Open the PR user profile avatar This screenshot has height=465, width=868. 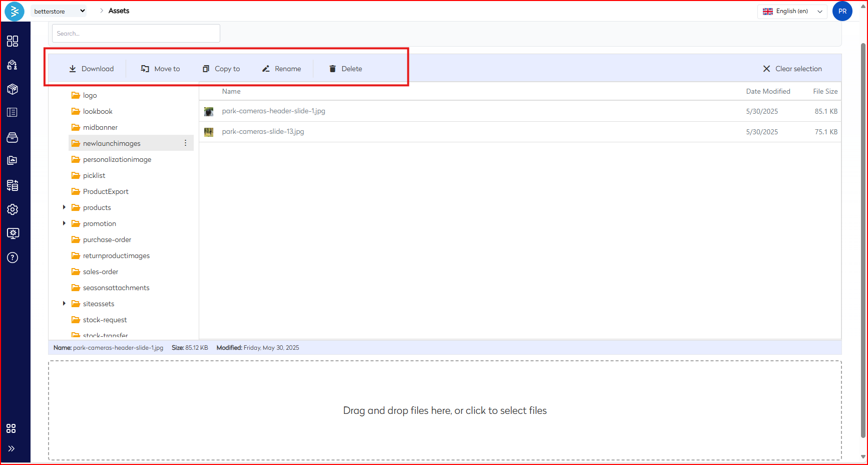842,11
